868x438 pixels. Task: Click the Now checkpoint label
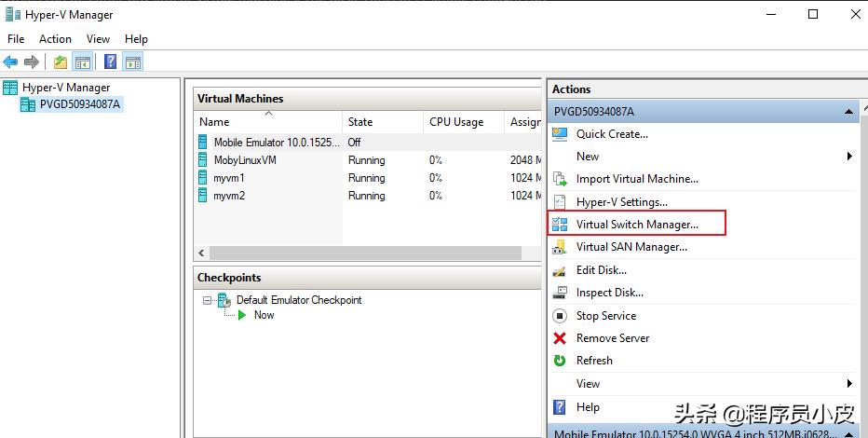tap(264, 314)
